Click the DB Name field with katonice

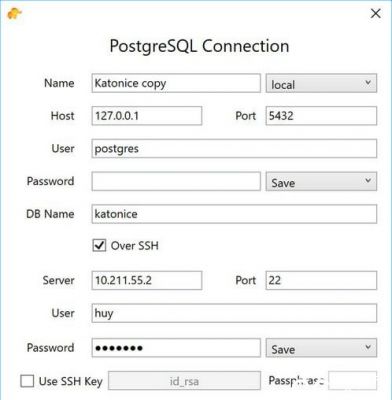tap(234, 214)
